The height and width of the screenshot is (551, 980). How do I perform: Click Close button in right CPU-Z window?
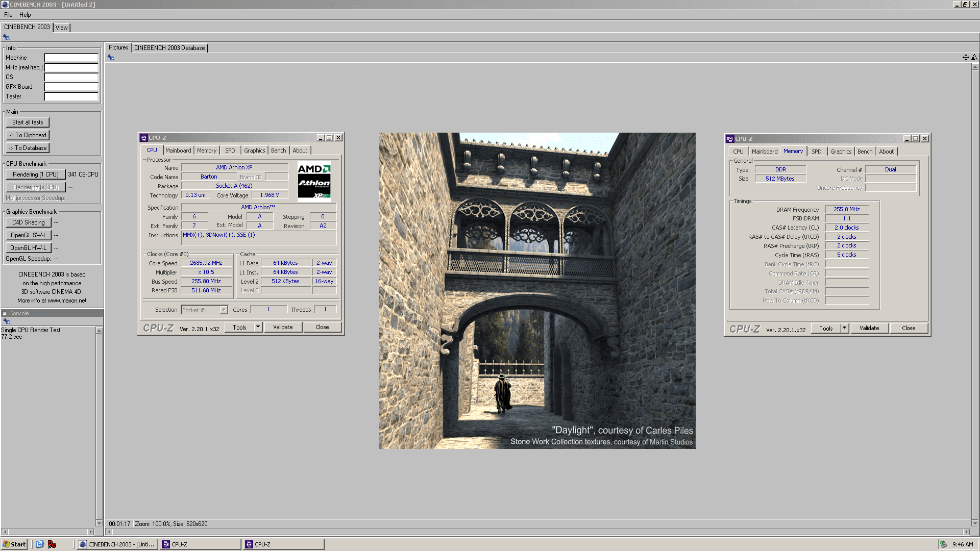(909, 328)
